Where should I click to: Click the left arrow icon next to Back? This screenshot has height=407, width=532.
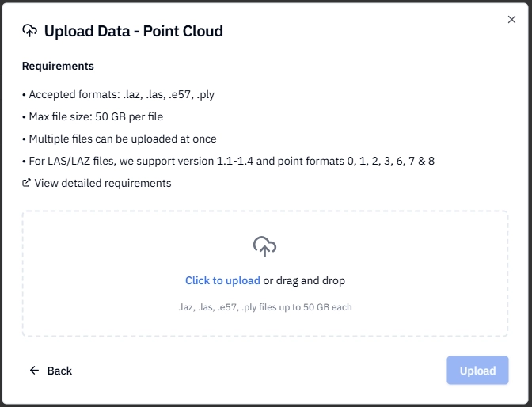34,371
